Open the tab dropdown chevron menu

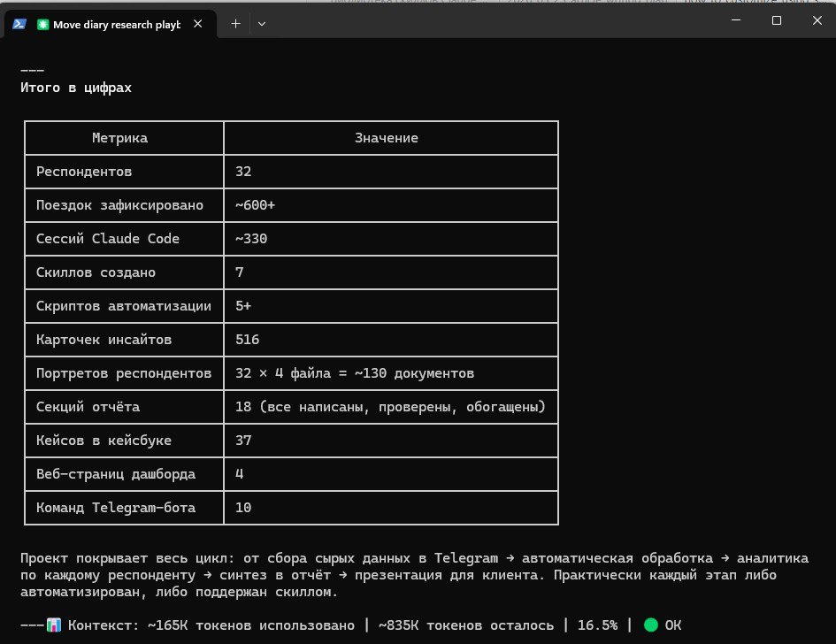(x=262, y=24)
